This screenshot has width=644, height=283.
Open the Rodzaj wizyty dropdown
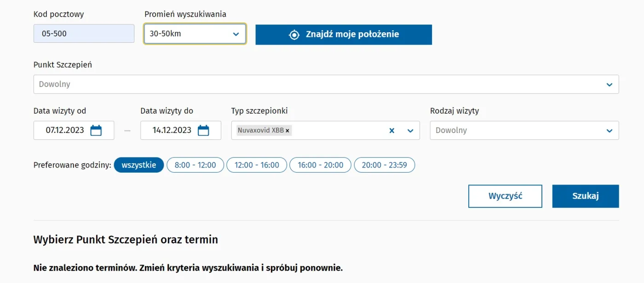[524, 130]
